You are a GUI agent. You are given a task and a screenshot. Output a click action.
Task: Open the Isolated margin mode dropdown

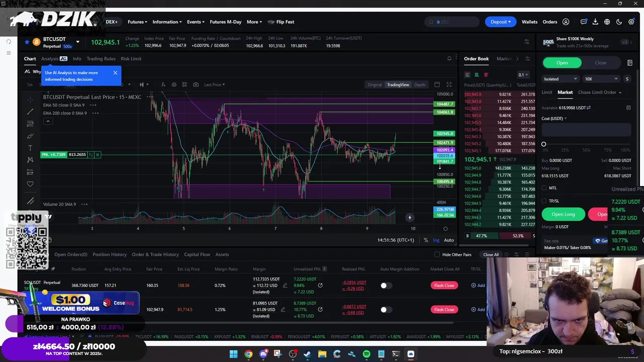coord(560,79)
